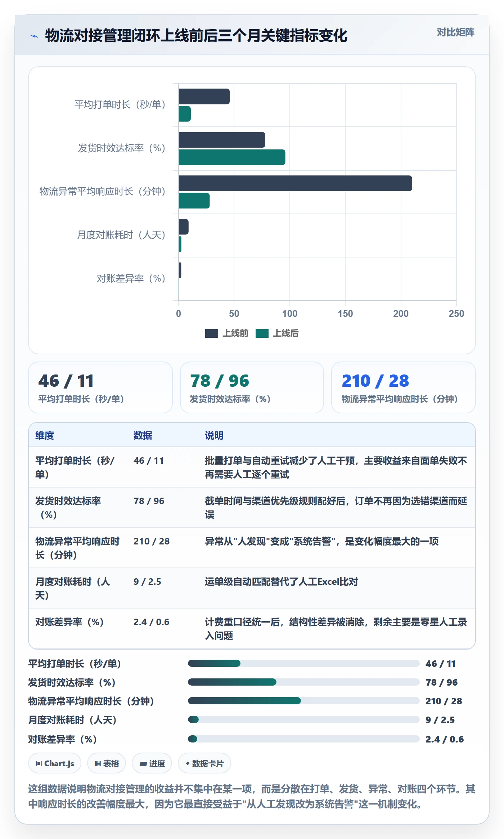The image size is (504, 839).
Task: Click the progress bar for 发货时效达标率（%）
Action: coord(304,682)
